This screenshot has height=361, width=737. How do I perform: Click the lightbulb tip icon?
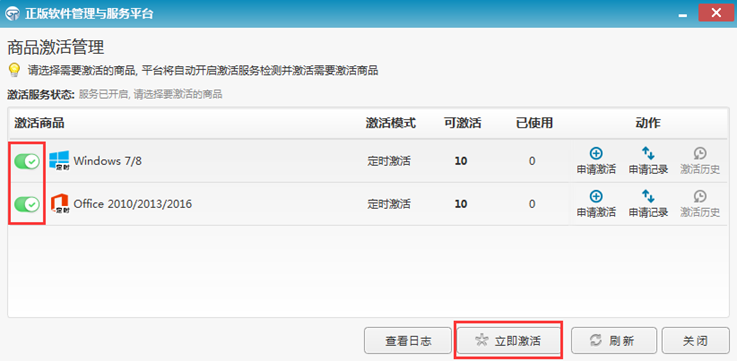pos(15,71)
